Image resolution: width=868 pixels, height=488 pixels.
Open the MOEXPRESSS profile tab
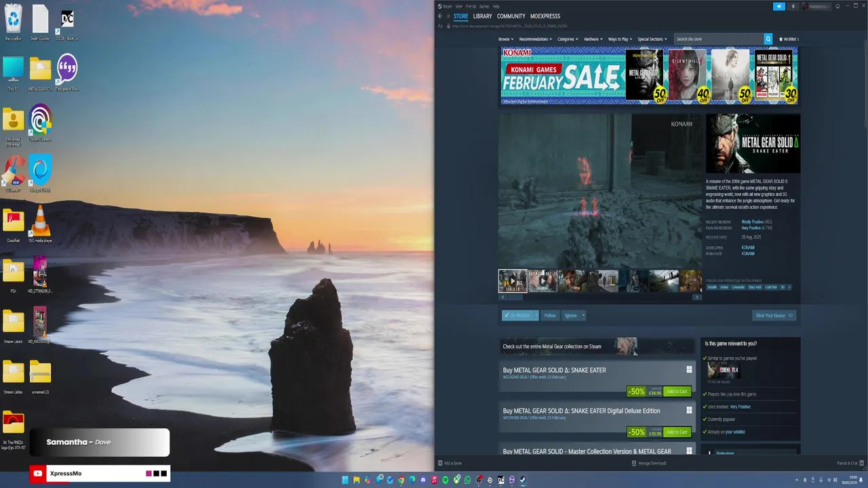[x=545, y=16]
